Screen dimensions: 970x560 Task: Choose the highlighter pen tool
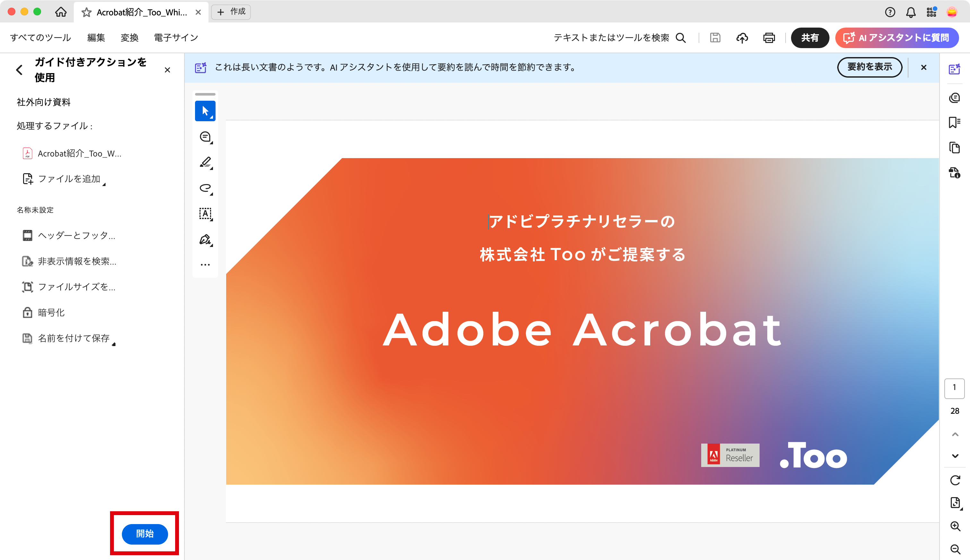tap(205, 162)
